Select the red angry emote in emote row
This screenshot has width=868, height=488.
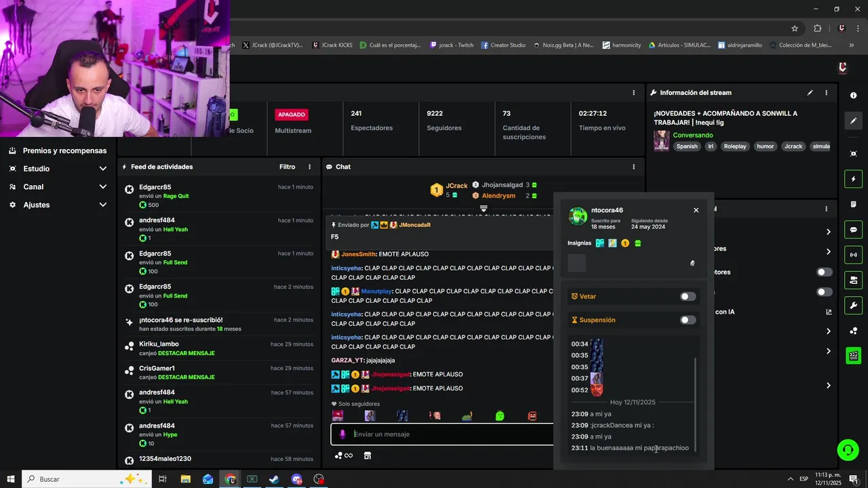click(532, 415)
